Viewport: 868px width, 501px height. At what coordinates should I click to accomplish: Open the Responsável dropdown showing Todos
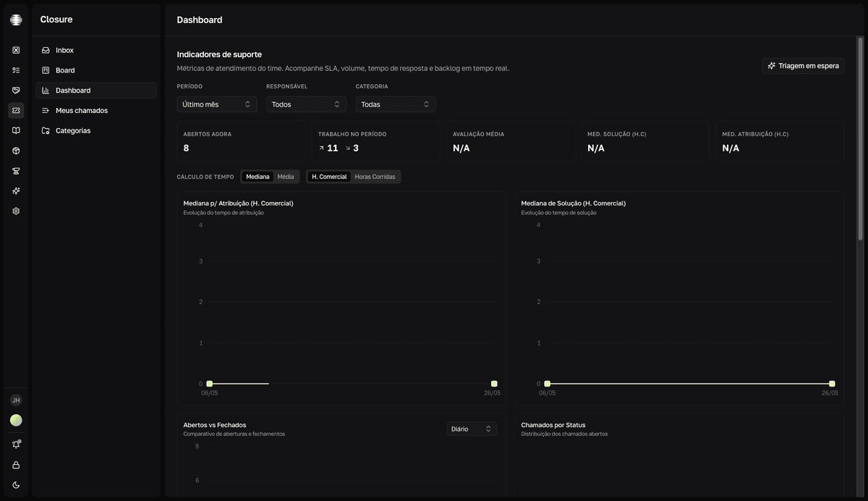pos(306,104)
